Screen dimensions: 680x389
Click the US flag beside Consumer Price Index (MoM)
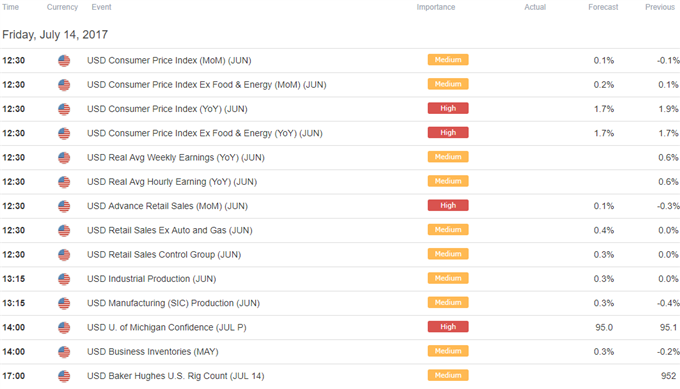64,61
